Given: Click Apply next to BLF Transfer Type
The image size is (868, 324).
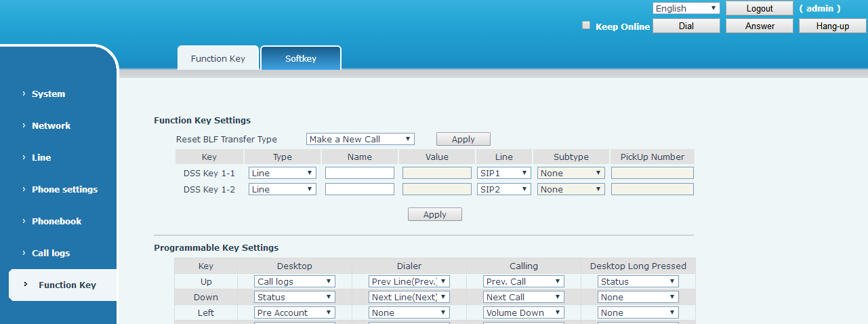Looking at the screenshot, I should [x=463, y=139].
